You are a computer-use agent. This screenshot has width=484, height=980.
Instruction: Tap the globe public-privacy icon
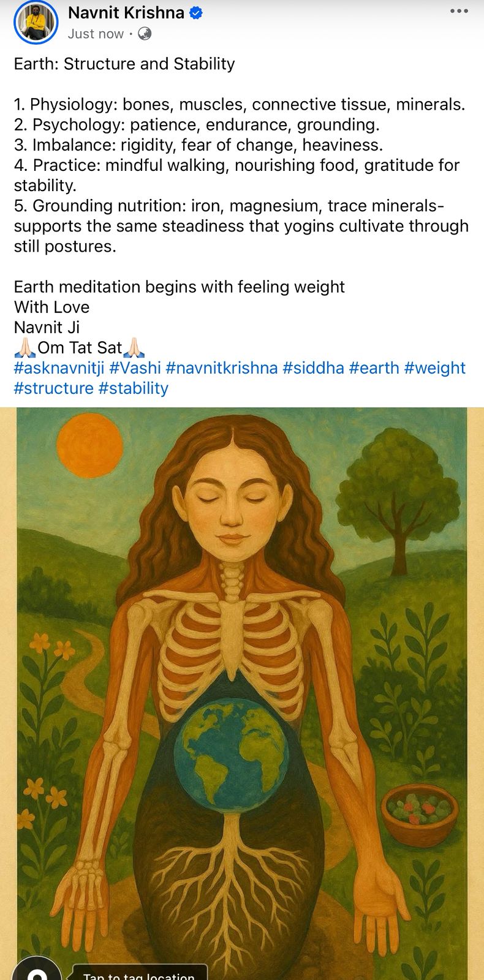pyautogui.click(x=145, y=34)
